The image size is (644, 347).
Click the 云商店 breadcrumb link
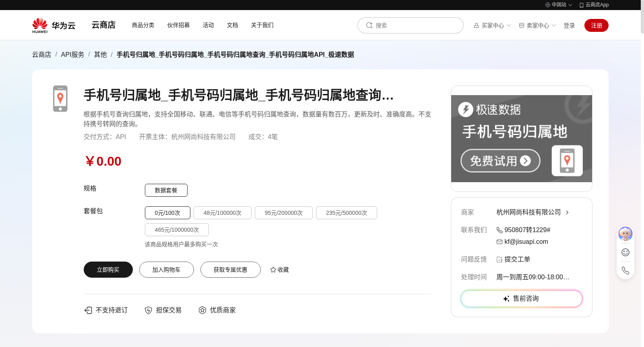point(42,54)
